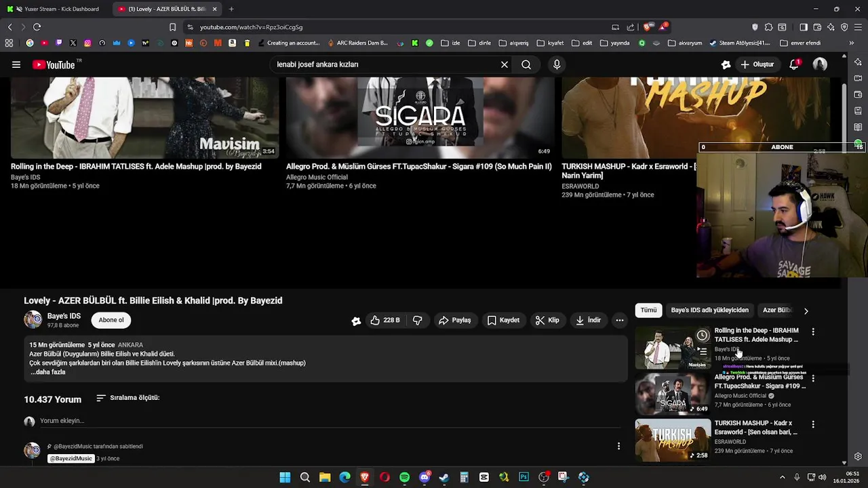868x488 pixels.
Task: Open Photoshop from the taskbar
Action: click(524, 477)
